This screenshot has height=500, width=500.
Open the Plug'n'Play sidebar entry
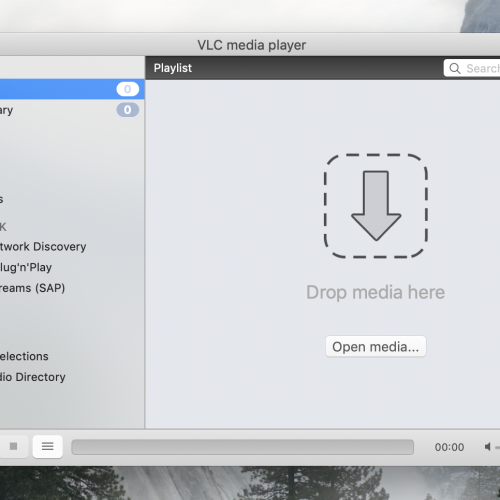(26, 267)
